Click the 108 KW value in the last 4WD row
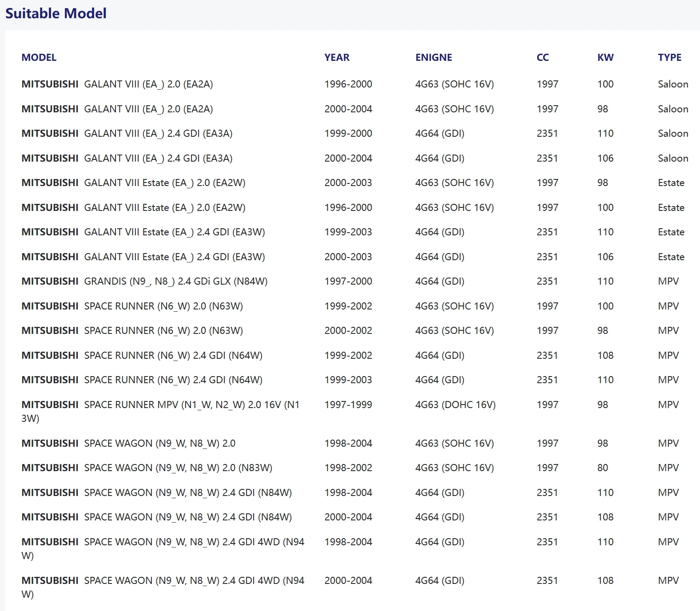 pos(605,580)
